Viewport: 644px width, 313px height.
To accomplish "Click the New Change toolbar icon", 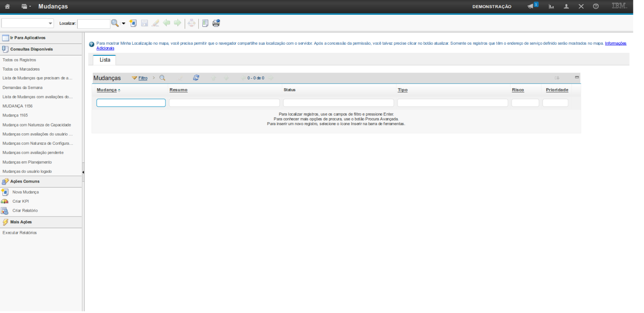I will tap(133, 23).
